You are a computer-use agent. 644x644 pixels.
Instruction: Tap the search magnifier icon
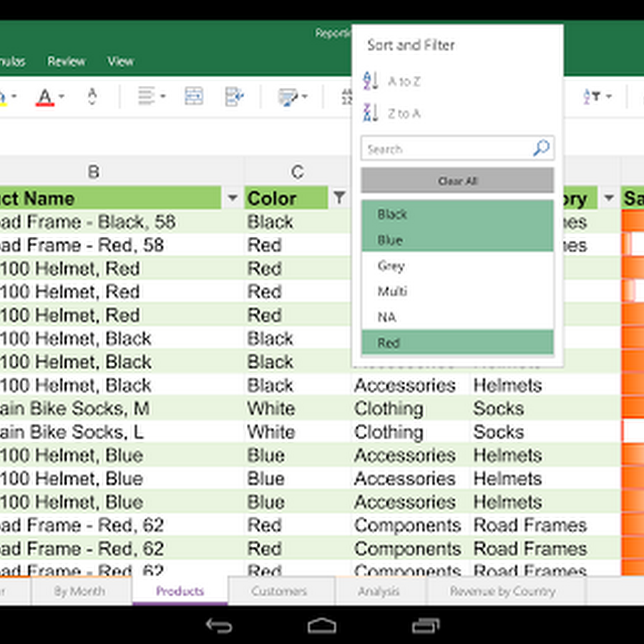(x=542, y=148)
